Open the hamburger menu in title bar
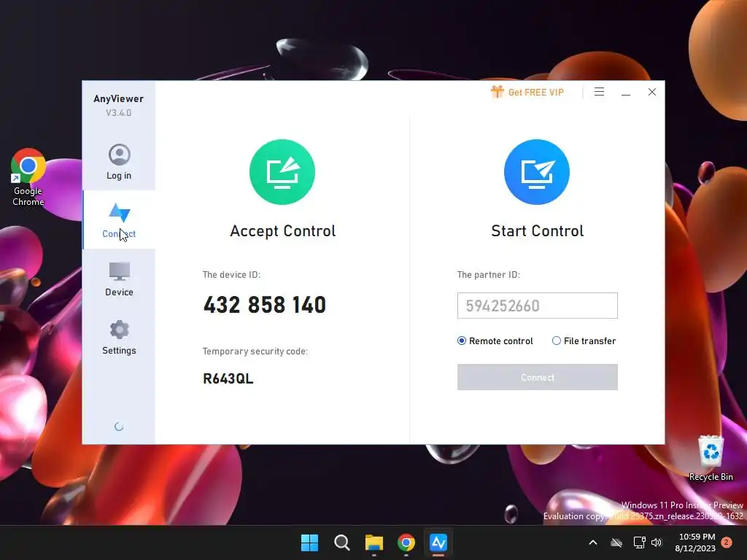Viewport: 747px width, 560px height. tap(600, 92)
